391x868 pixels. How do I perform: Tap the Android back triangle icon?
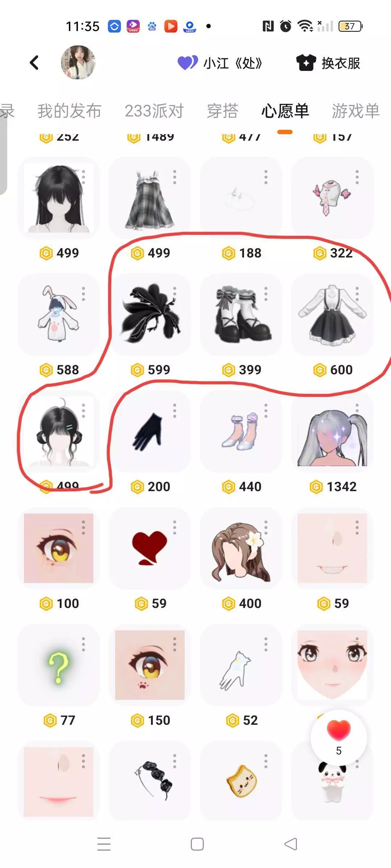click(291, 844)
